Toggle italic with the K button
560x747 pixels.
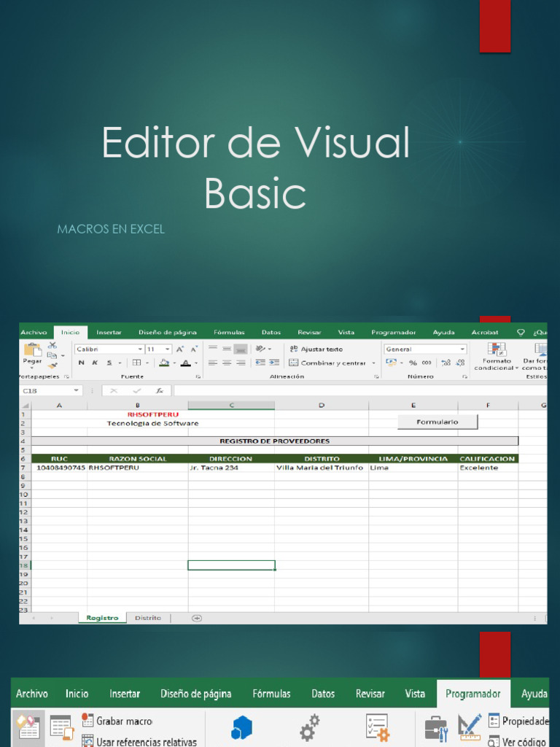click(x=95, y=363)
